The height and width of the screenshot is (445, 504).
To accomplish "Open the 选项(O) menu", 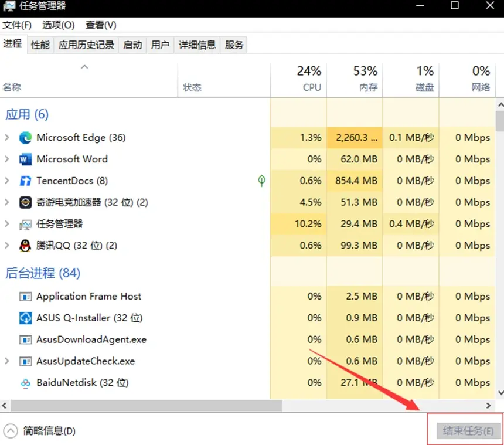I will pos(59,25).
